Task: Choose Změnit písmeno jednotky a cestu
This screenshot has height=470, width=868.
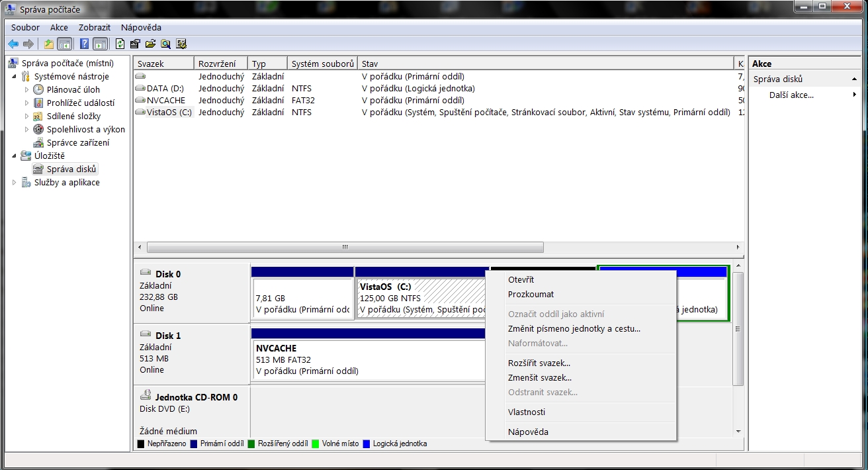Action: [x=581, y=328]
